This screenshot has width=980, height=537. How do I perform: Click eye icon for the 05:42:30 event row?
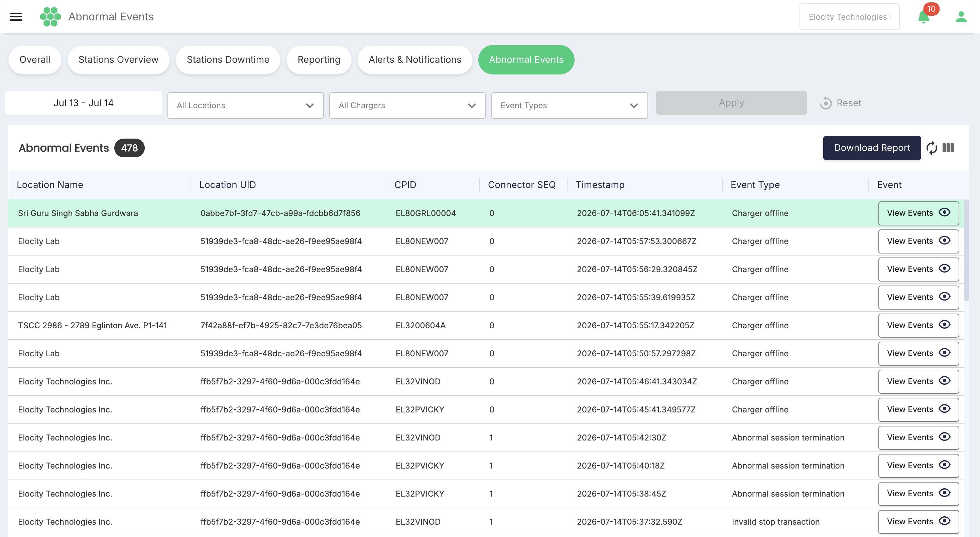(944, 437)
